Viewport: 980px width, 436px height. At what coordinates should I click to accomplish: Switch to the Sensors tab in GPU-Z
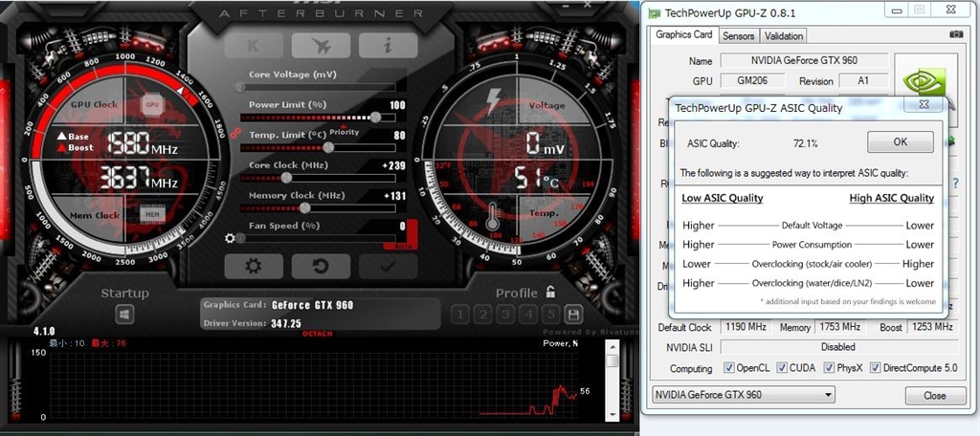[x=739, y=36]
